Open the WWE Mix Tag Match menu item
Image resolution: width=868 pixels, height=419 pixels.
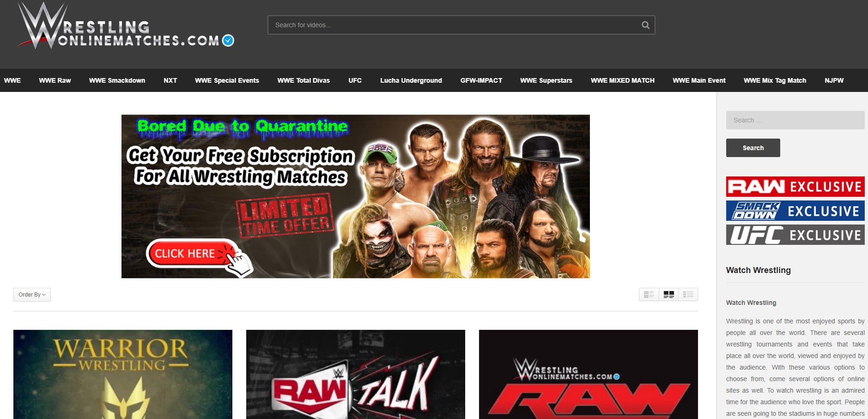pyautogui.click(x=775, y=80)
